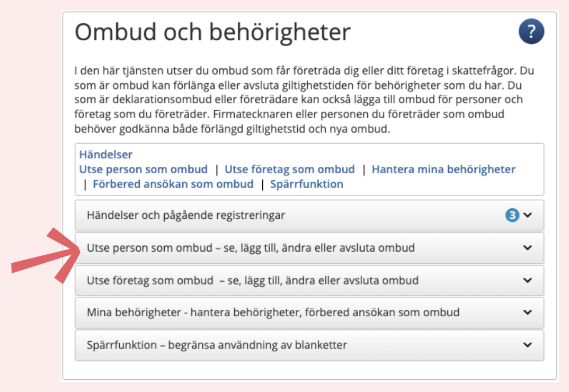The image size is (569, 392).
Task: Go to Hantera mina behörigheter link
Action: (x=443, y=170)
